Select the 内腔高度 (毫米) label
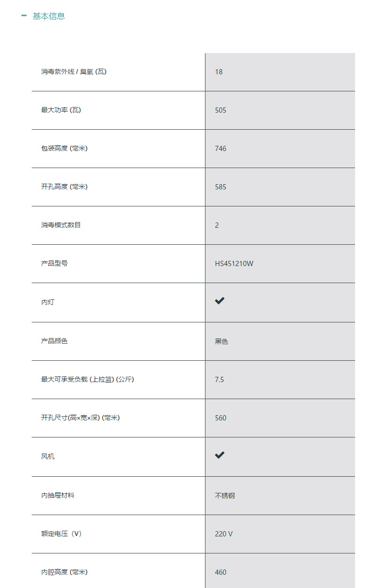 pos(64,572)
